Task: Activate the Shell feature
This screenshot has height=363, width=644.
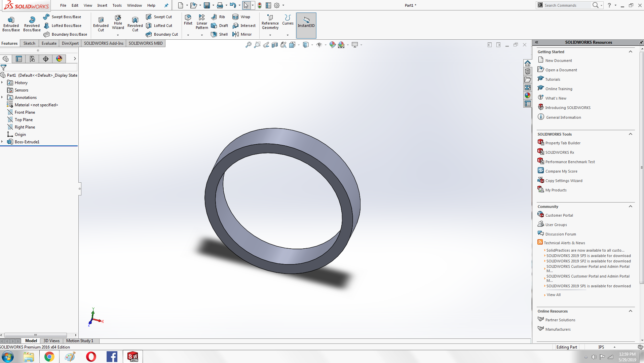Action: [219, 34]
